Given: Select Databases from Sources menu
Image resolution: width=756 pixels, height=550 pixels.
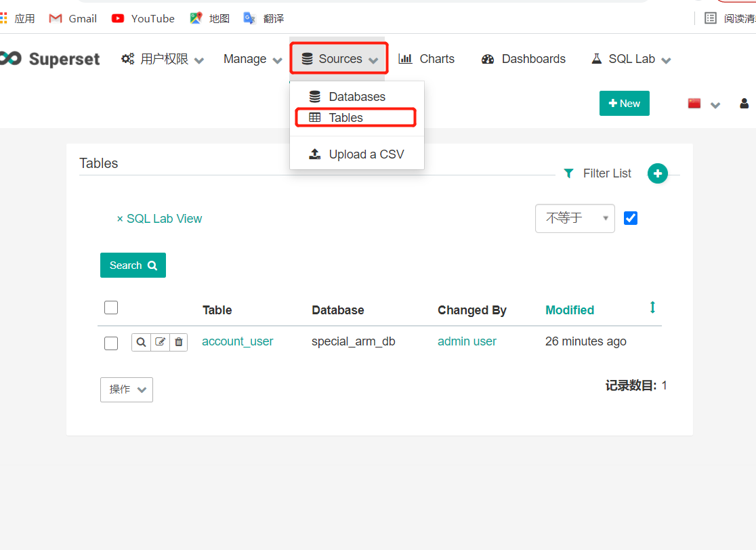Looking at the screenshot, I should pos(357,97).
